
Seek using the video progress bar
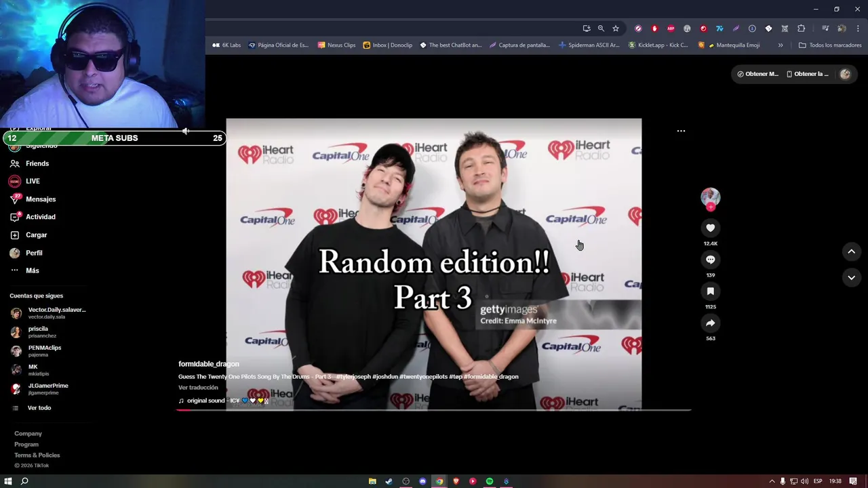click(x=434, y=410)
